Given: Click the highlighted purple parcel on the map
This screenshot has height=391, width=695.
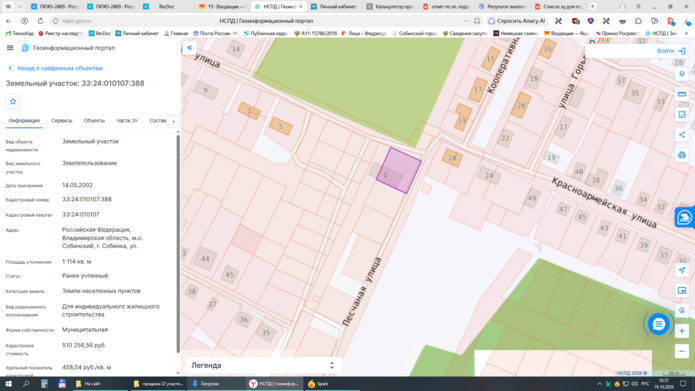Looking at the screenshot, I should [399, 170].
